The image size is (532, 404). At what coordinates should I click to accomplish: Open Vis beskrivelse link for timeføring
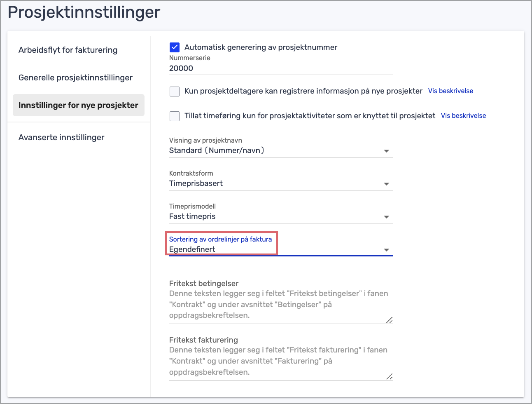[x=463, y=116]
